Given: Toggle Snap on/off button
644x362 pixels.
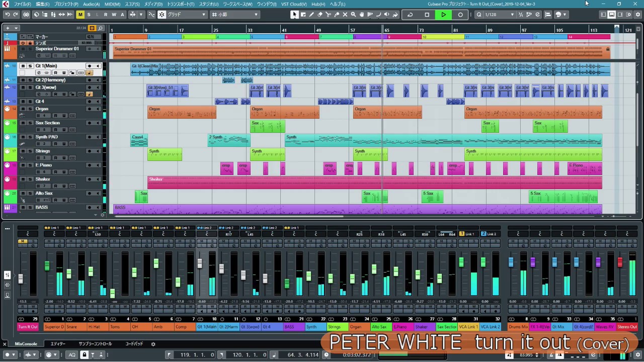Looking at the screenshot, I should coord(162,15).
